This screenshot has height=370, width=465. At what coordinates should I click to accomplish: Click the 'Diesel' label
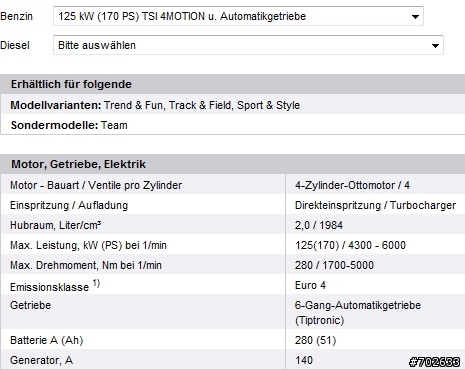point(15,45)
